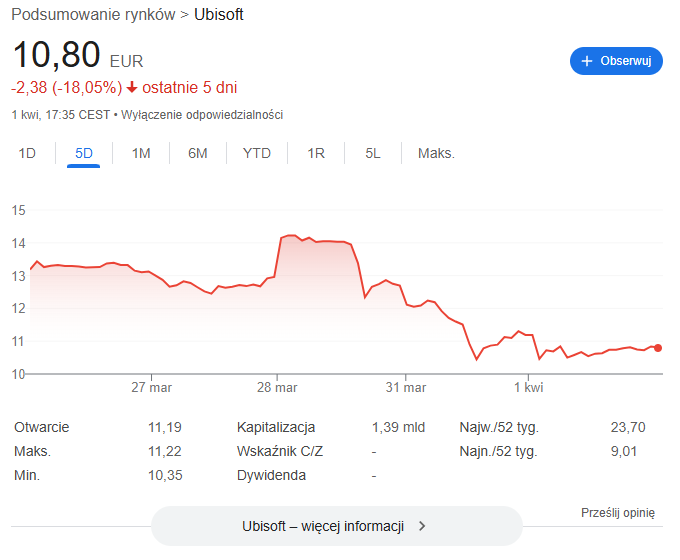
Task: Switch to the 1M chart range
Action: (x=141, y=153)
